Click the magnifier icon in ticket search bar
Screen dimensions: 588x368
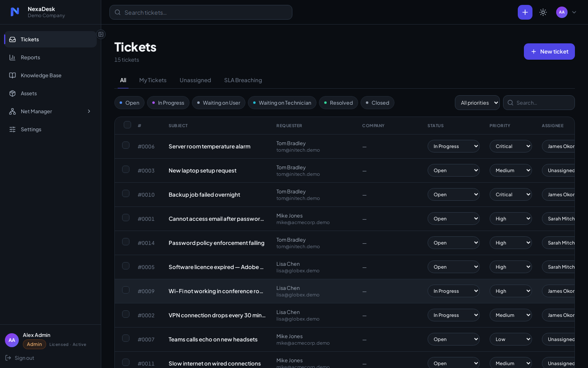tap(118, 12)
